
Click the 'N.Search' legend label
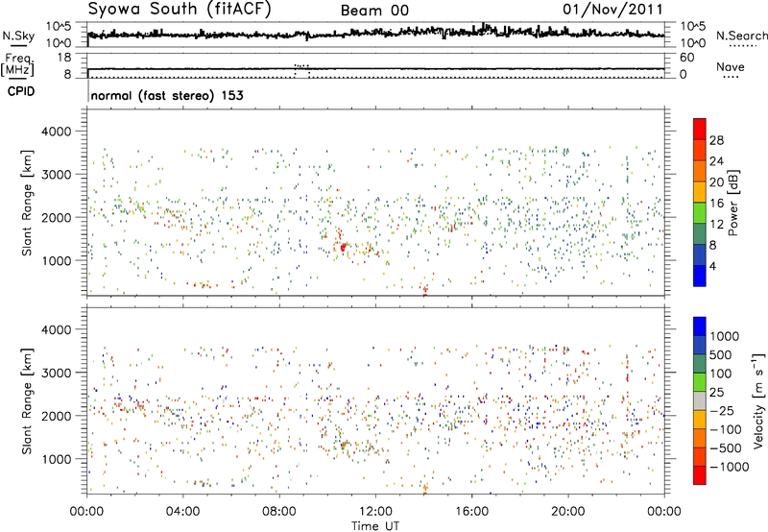coord(742,36)
